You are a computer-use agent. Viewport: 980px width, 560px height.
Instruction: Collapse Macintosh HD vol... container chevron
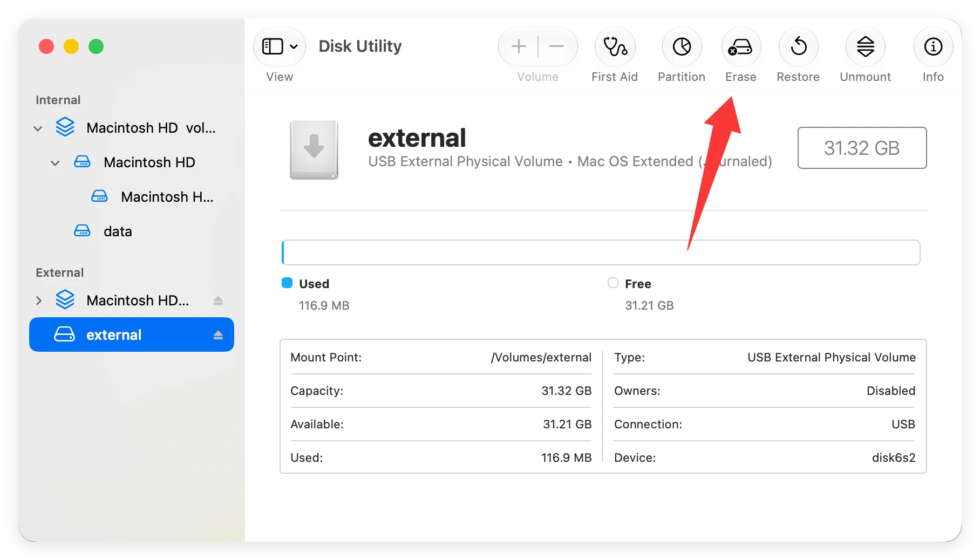(38, 128)
